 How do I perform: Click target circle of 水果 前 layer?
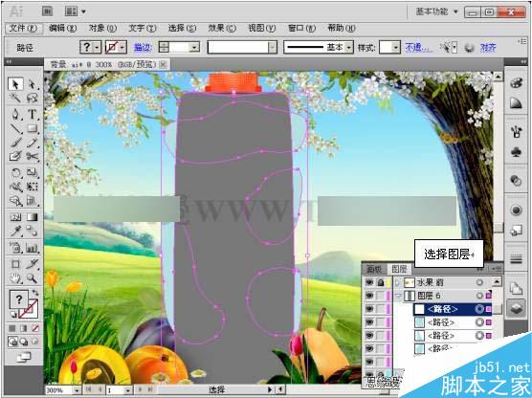click(x=479, y=282)
